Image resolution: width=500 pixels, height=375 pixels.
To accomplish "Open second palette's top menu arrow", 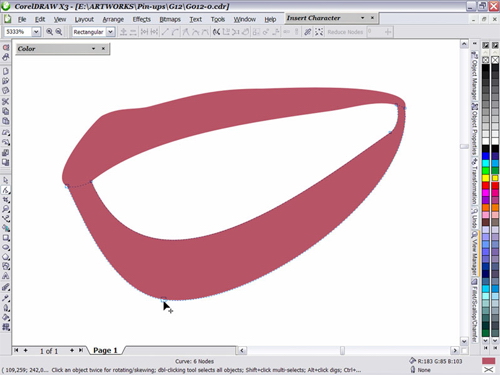I will pyautogui.click(x=495, y=45).
